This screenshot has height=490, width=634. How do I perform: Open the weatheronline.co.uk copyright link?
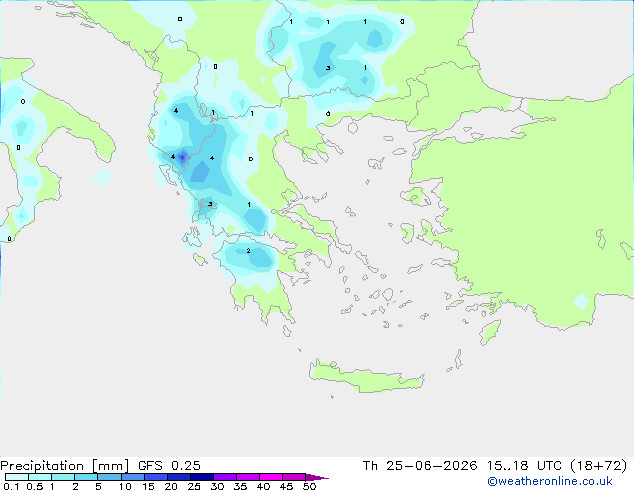[550, 481]
